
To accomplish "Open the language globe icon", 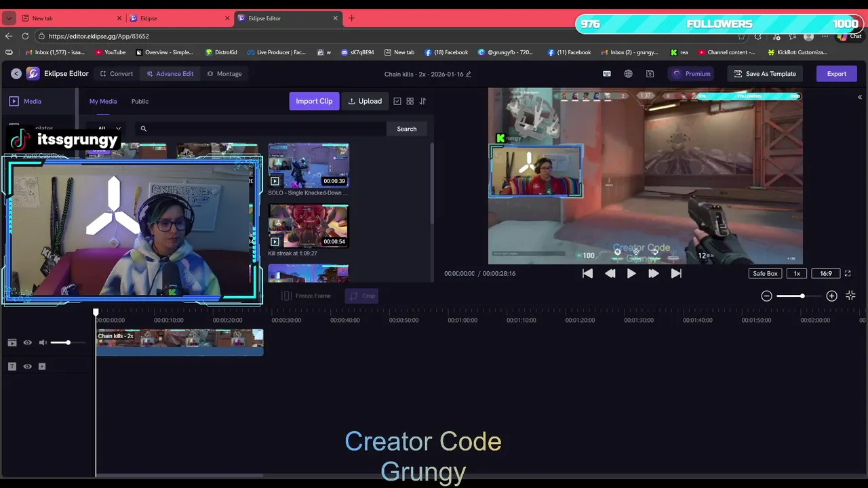I will tap(629, 74).
